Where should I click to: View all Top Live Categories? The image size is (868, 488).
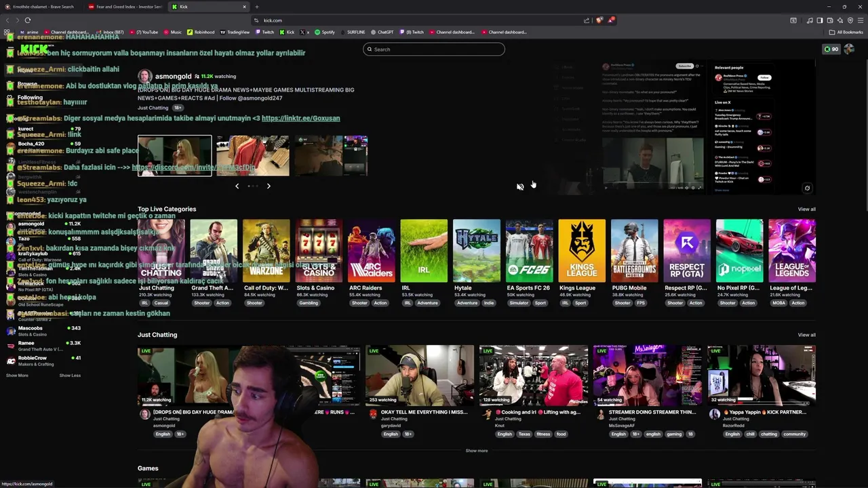pyautogui.click(x=806, y=209)
